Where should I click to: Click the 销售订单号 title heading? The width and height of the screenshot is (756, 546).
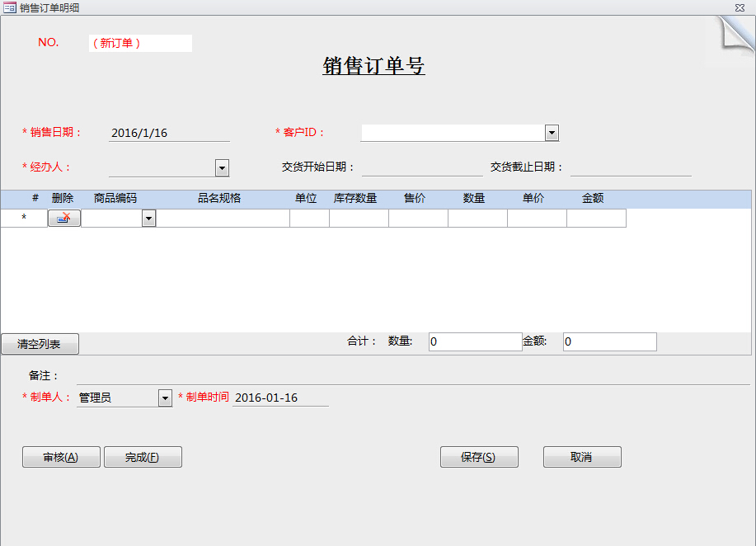tap(373, 66)
